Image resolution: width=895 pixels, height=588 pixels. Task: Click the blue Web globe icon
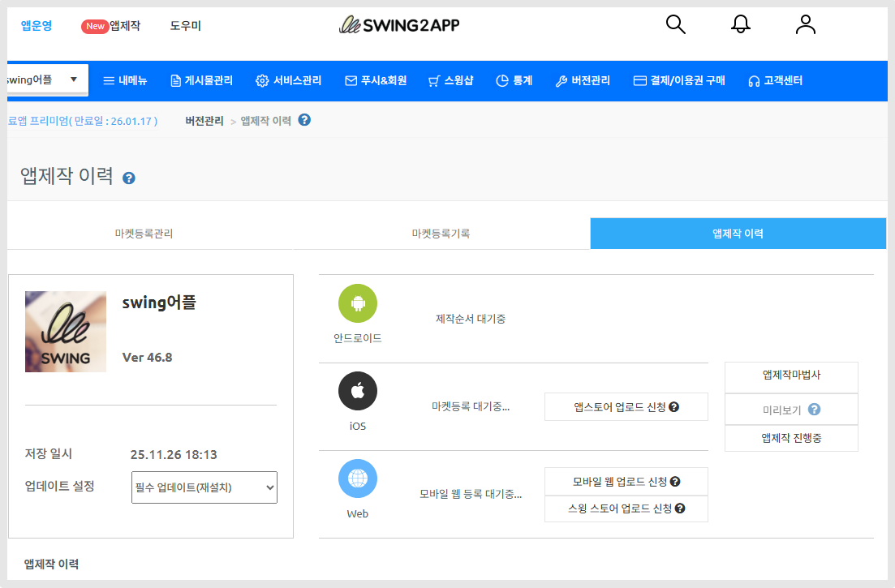point(357,479)
